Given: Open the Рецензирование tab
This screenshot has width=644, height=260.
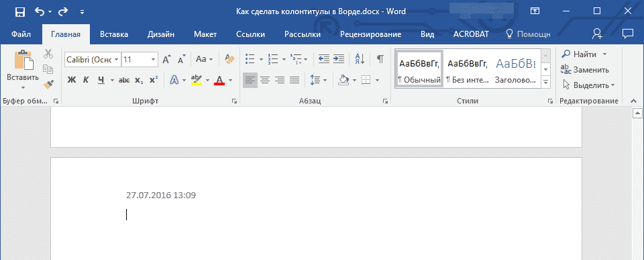Looking at the screenshot, I should (x=370, y=34).
